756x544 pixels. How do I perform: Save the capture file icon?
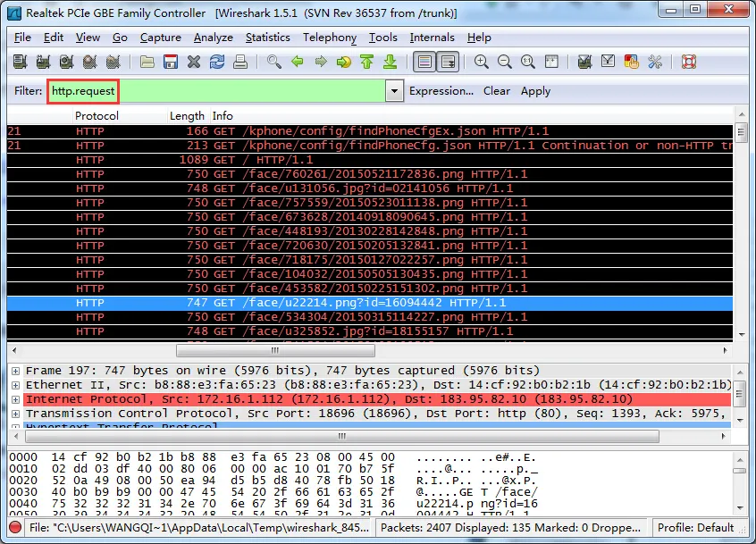point(171,62)
